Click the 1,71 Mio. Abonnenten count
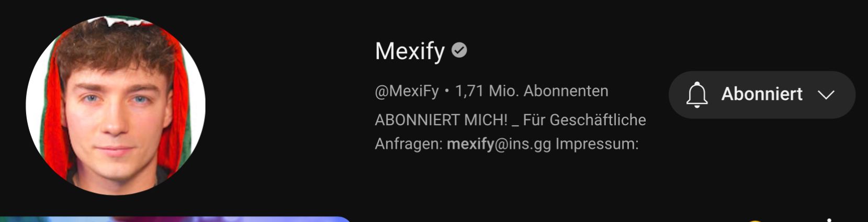The height and width of the screenshot is (222, 868). (532, 91)
